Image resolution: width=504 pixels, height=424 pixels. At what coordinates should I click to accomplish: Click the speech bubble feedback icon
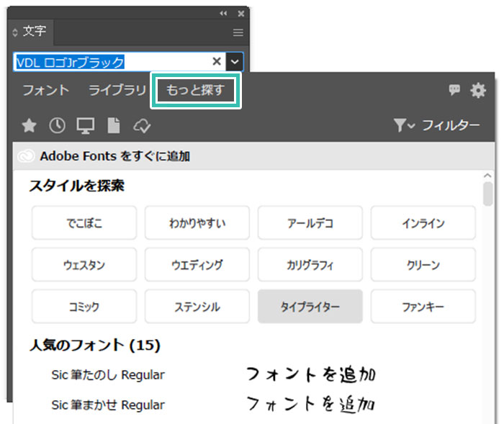tap(454, 90)
